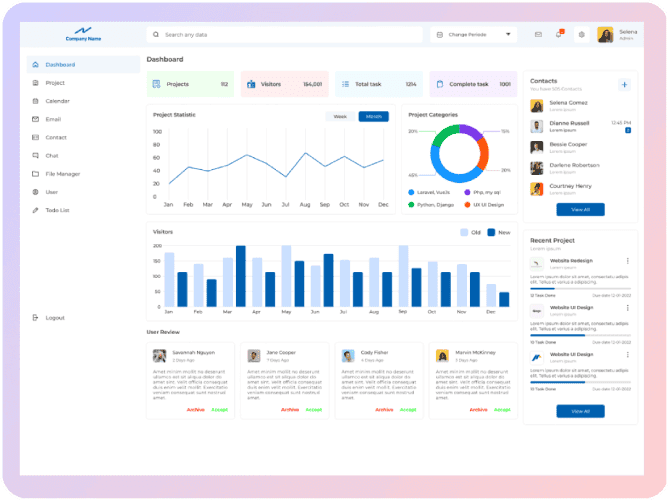Click the Calendar icon in the sidebar

pyautogui.click(x=36, y=101)
